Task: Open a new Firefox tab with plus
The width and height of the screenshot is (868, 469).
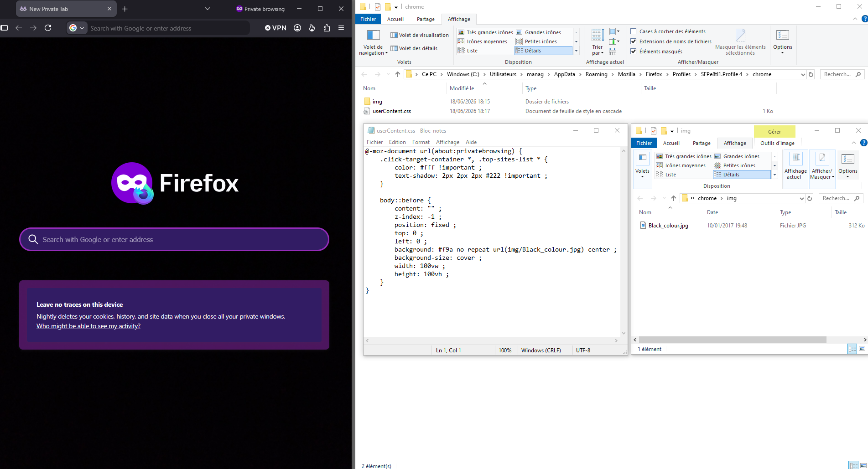Action: (x=125, y=9)
